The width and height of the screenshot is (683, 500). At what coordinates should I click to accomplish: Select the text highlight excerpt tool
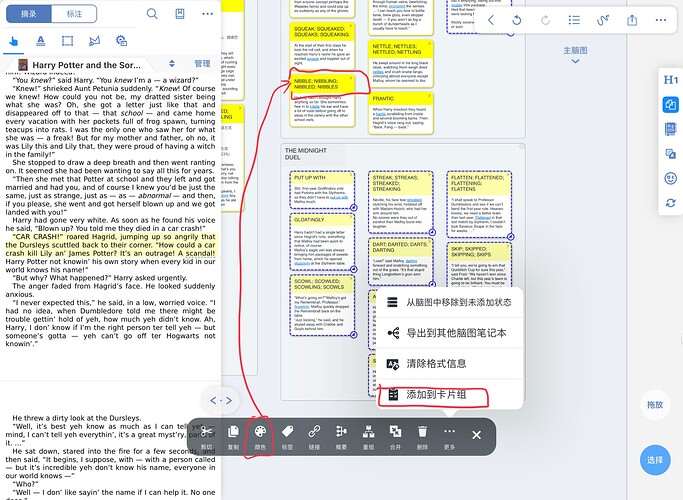click(41, 41)
